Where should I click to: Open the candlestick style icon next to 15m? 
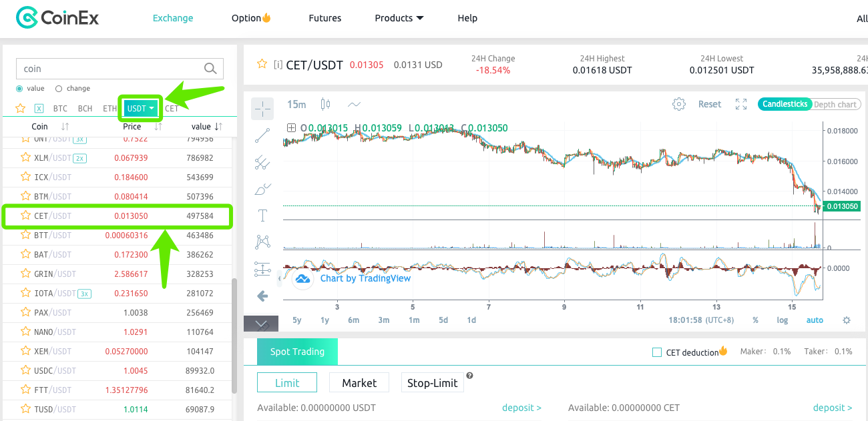click(325, 104)
